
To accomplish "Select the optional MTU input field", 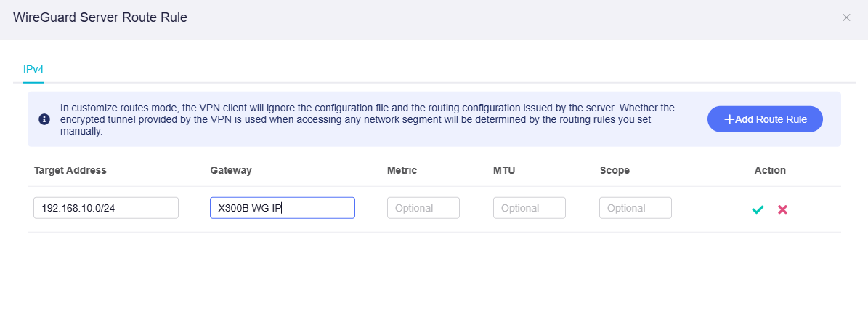I will (x=529, y=208).
